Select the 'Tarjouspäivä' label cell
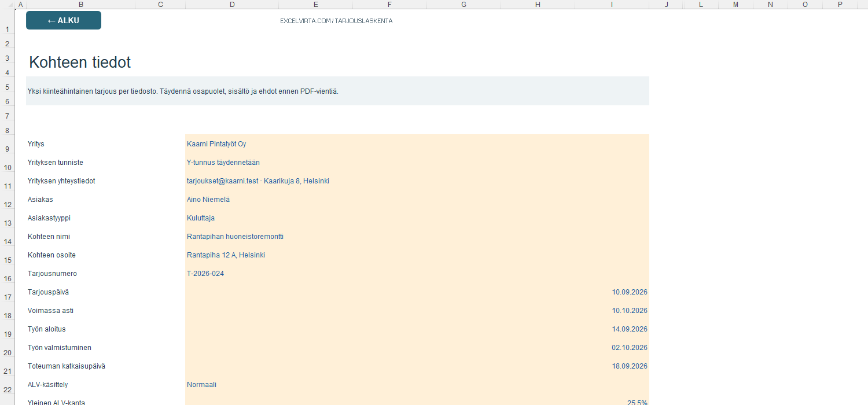This screenshot has height=405, width=868. click(x=48, y=292)
